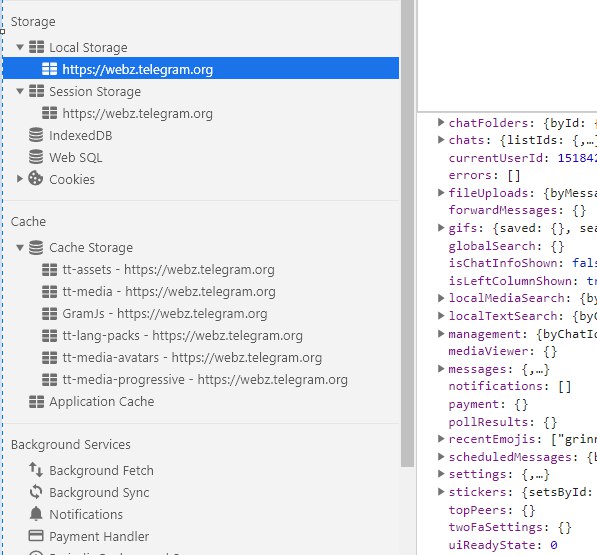Screen dimensions: 597x555
Task: Open tt-media-avatars cache entry
Action: [192, 358]
